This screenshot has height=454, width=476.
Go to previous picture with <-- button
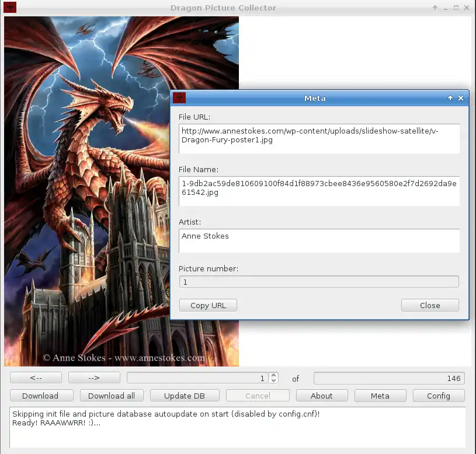[x=36, y=378]
